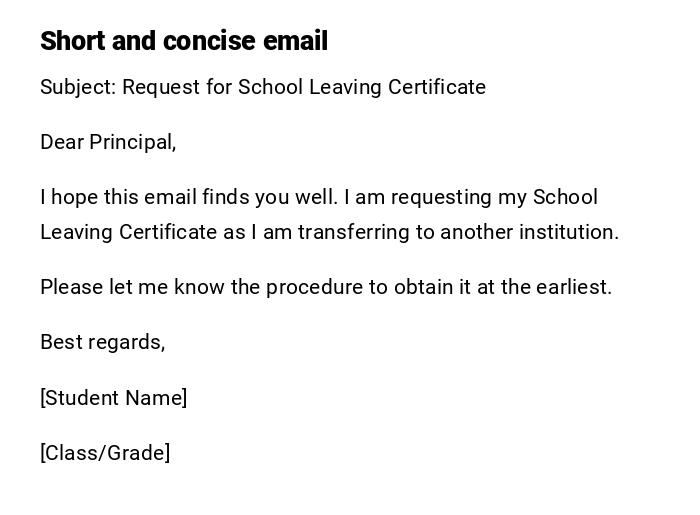The image size is (700, 515).
Task: Click the word "procedure" in the request line
Action: point(313,287)
